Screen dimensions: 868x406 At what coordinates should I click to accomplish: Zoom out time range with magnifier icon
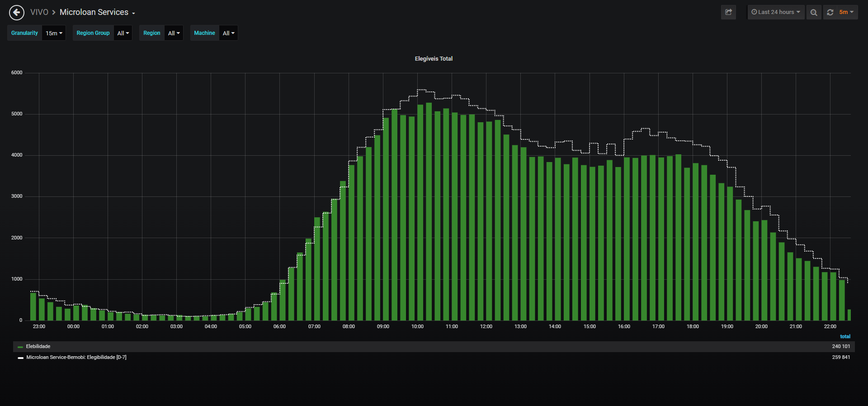pos(814,12)
